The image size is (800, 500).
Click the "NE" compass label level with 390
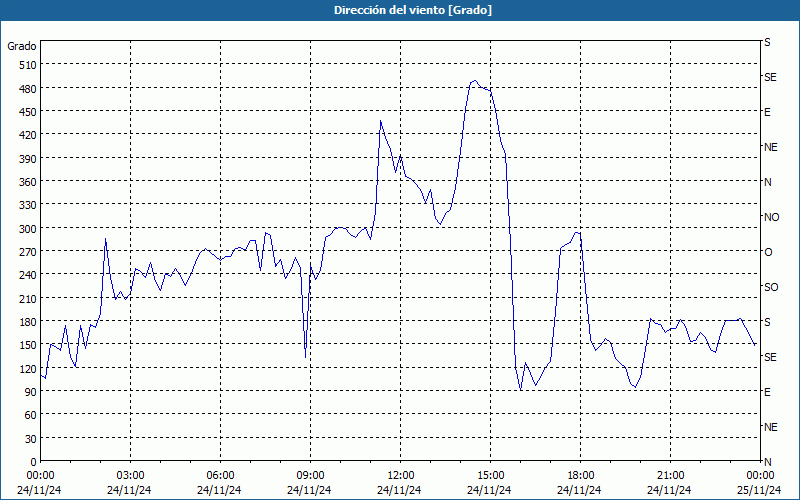(x=771, y=147)
